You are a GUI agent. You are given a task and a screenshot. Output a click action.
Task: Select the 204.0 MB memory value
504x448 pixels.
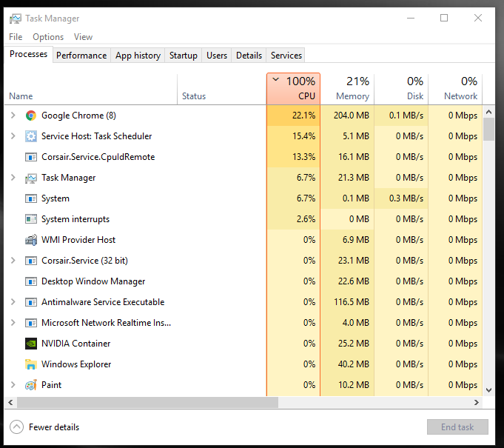pos(352,116)
